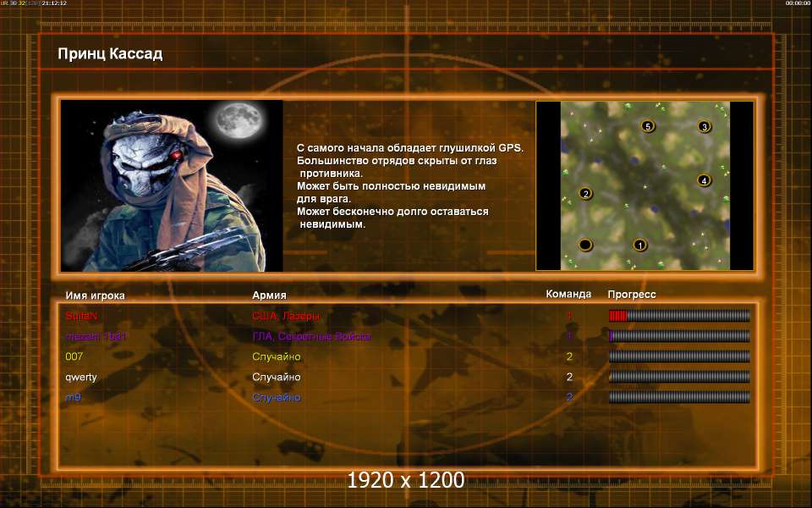The image size is (812, 508).
Task: Select the line "для врага."
Action: click(x=324, y=199)
